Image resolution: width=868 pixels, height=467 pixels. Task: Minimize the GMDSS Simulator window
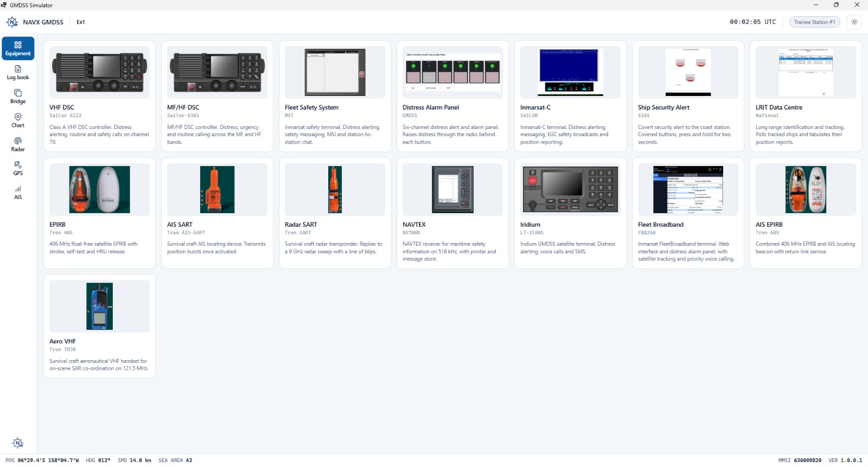(815, 5)
